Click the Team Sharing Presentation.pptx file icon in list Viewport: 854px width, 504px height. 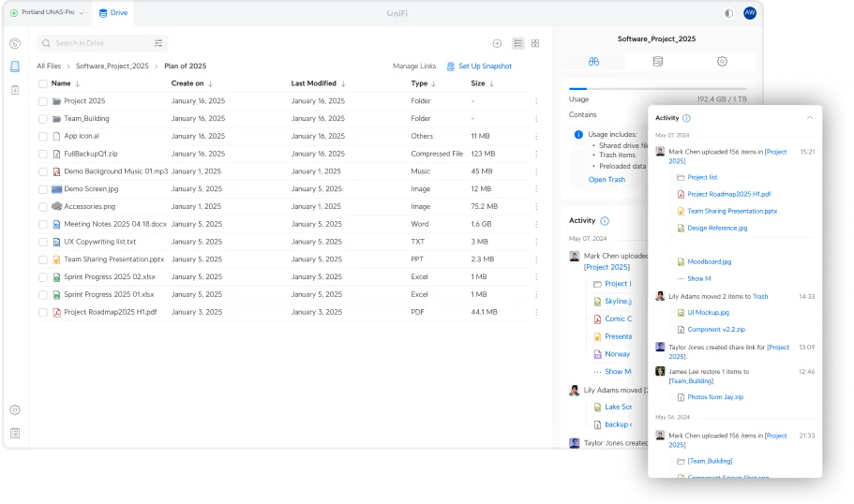point(56,259)
